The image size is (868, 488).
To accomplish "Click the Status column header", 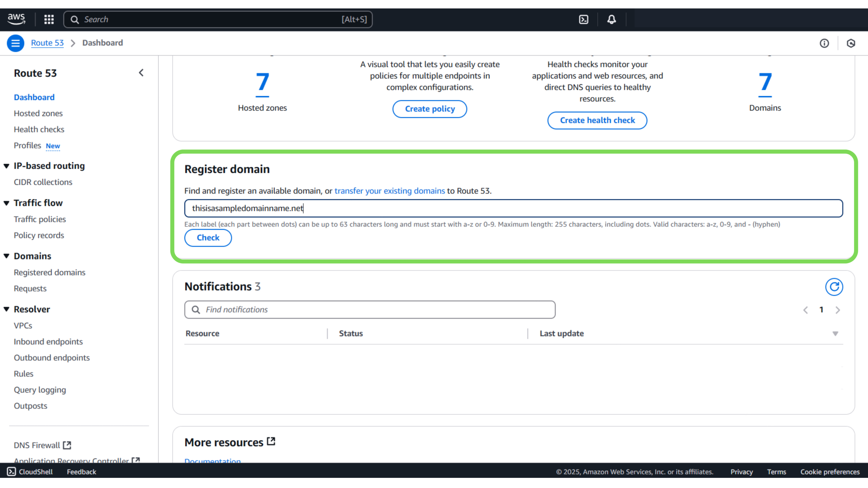I will pos(351,333).
